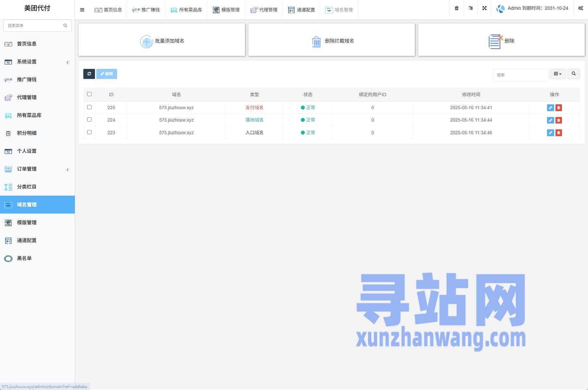Switch to the 模版管理 top tab
This screenshot has width=588, height=390.
coord(226,10)
